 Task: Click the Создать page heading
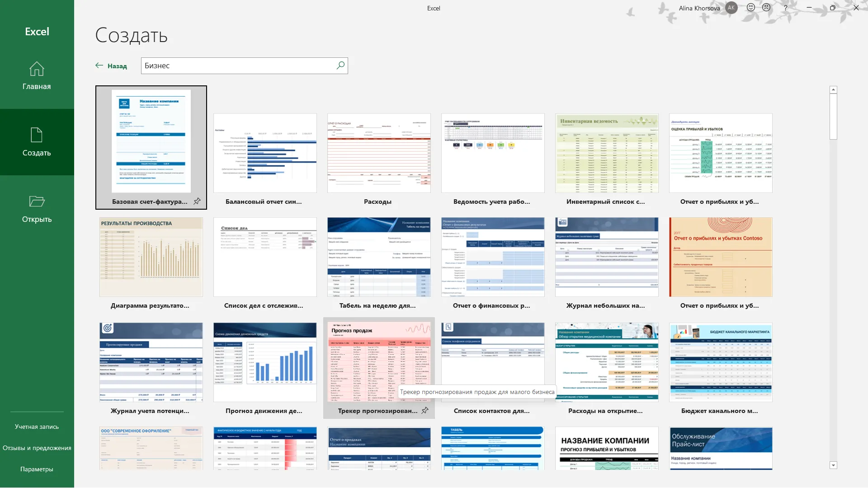131,35
